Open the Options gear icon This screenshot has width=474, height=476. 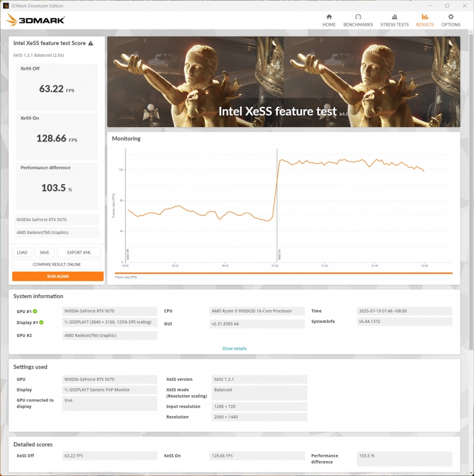point(451,17)
